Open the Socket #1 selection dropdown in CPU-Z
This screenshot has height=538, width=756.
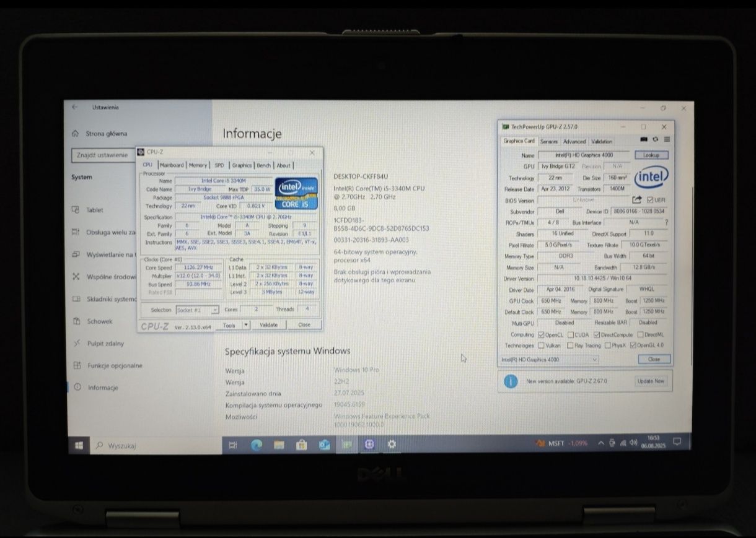click(x=198, y=310)
